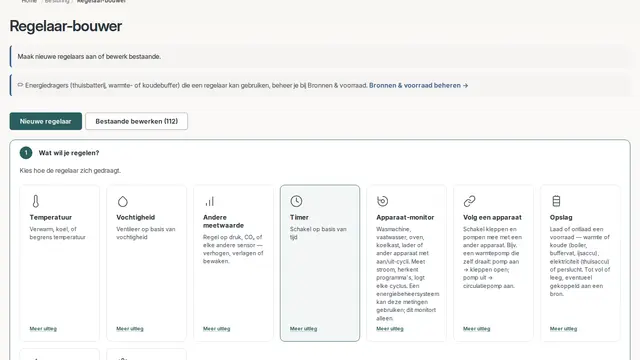This screenshot has width=640, height=360.
Task: Click 'Schakel op basis van tijd' description
Action: click(x=318, y=233)
